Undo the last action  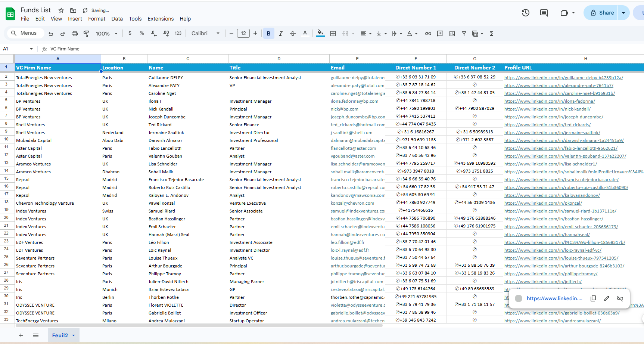[x=51, y=34]
